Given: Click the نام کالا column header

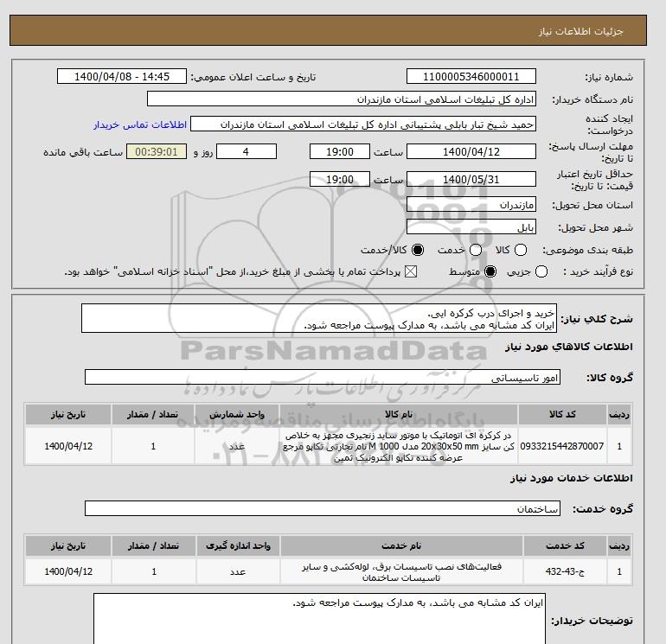Looking at the screenshot, I should [x=399, y=414].
